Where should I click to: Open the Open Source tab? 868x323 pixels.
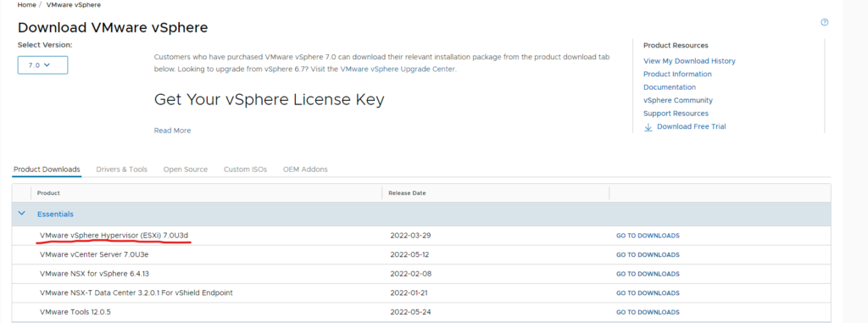click(x=186, y=170)
